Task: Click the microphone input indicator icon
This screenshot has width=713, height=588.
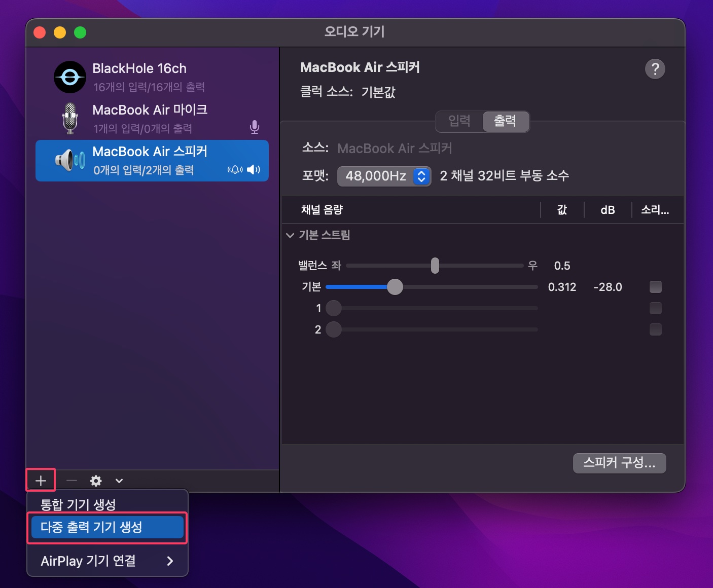Action: click(255, 127)
